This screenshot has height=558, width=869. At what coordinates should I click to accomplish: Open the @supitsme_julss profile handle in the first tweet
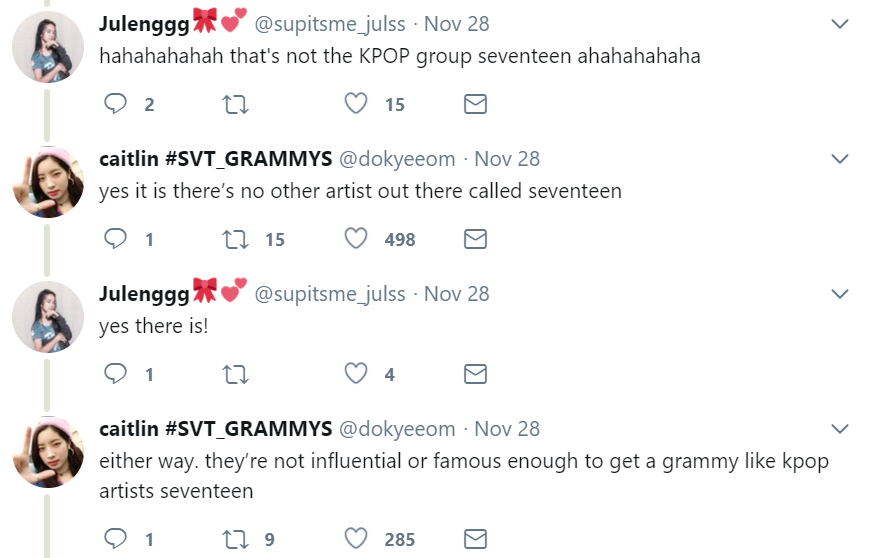[330, 23]
